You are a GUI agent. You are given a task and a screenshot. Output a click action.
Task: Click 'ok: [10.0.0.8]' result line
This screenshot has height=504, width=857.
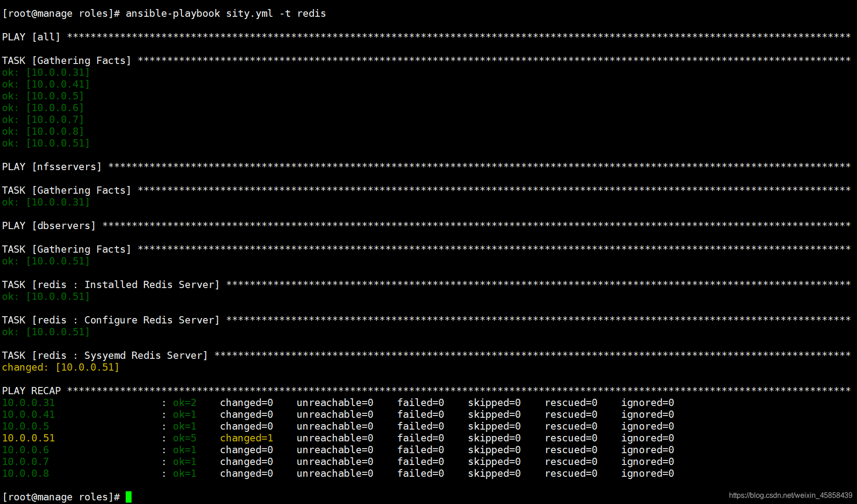coord(43,132)
